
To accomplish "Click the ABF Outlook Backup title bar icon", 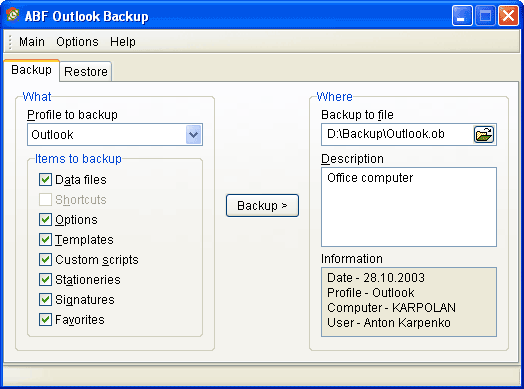I will pos(13,15).
